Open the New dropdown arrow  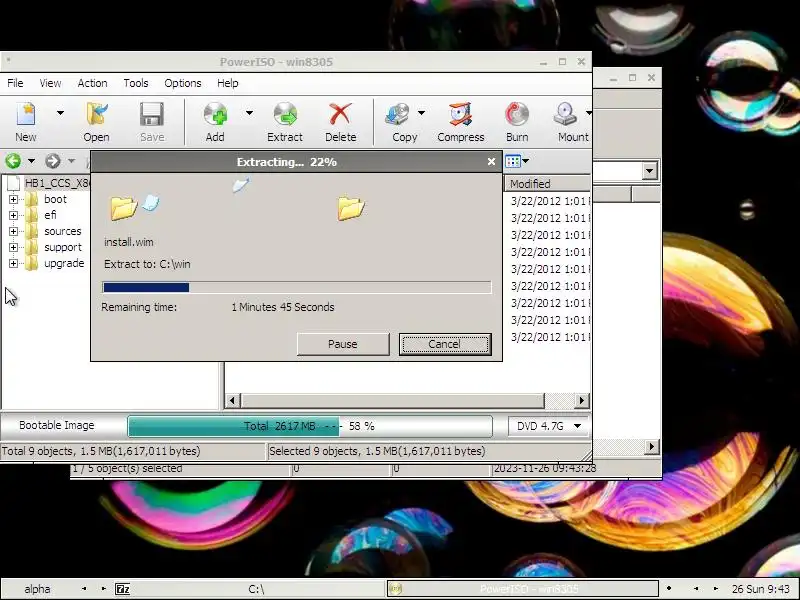tap(60, 113)
